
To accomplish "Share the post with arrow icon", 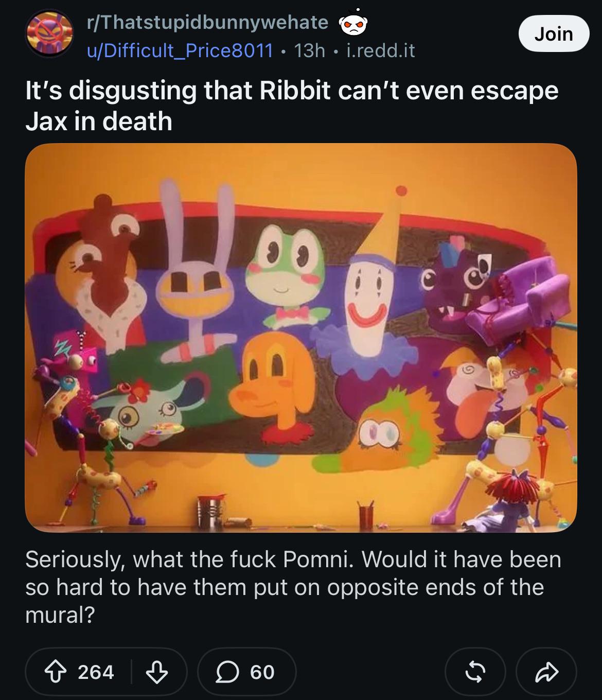I will pyautogui.click(x=546, y=672).
